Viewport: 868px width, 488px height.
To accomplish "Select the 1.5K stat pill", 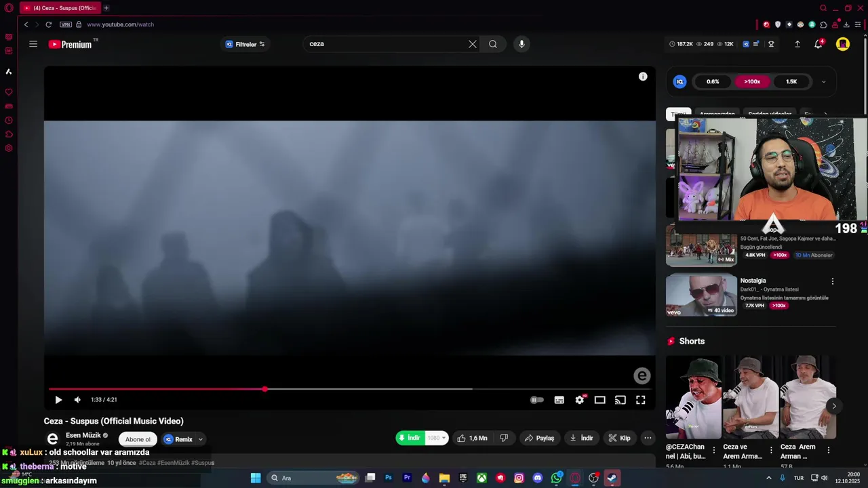I will 791,81.
